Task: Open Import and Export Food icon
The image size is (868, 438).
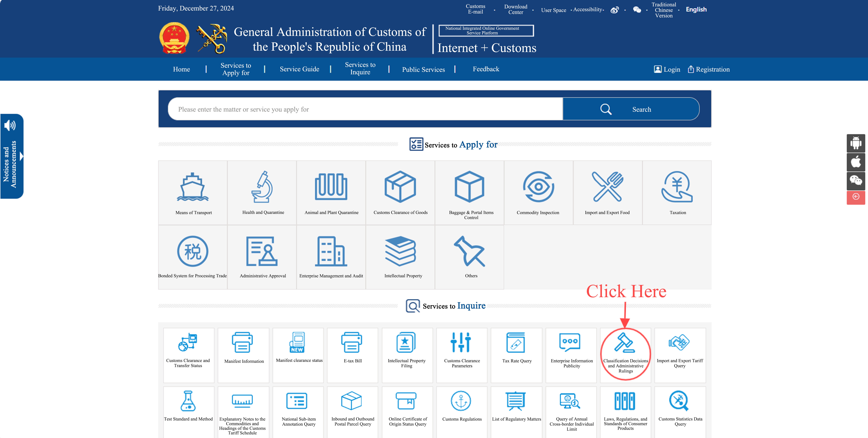Action: coord(608,187)
